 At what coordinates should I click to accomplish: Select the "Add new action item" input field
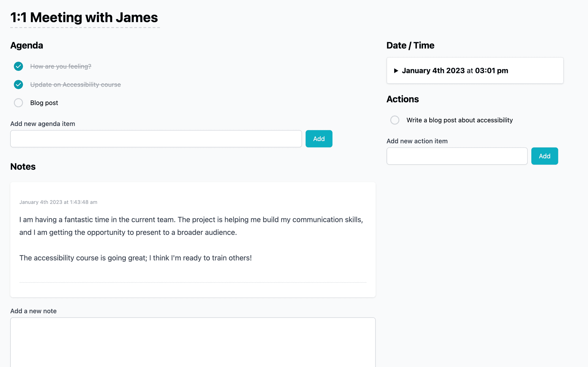coord(457,156)
